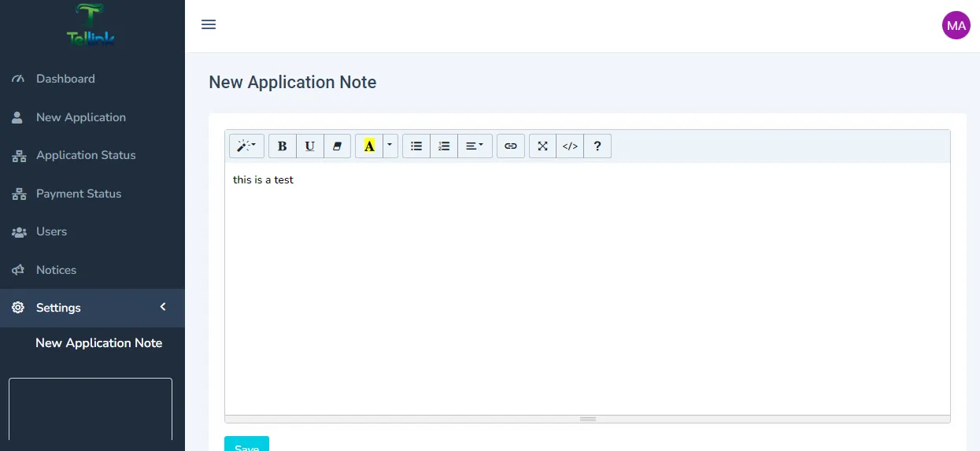Open Application Status from the sidebar
Viewport: 980px width, 451px height.
coord(86,155)
